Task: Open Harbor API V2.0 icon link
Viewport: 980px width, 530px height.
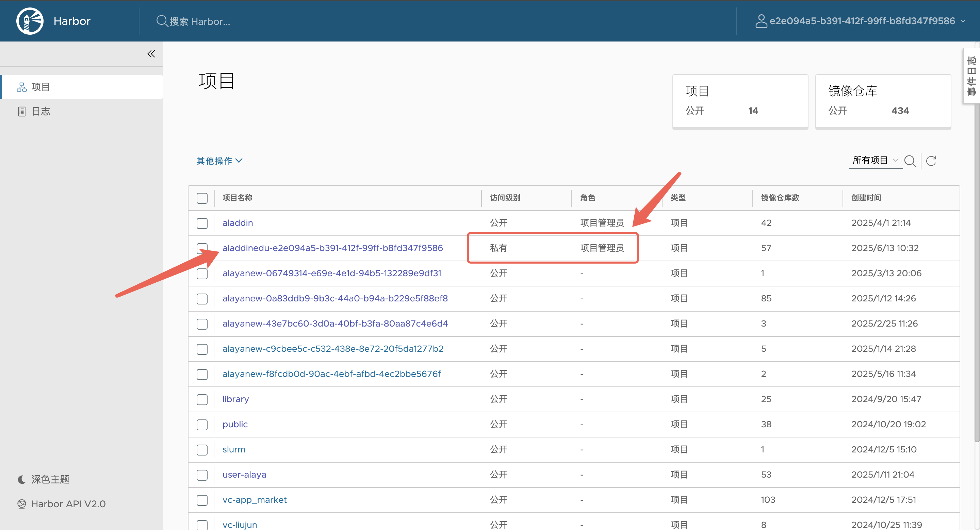Action: tap(22, 504)
